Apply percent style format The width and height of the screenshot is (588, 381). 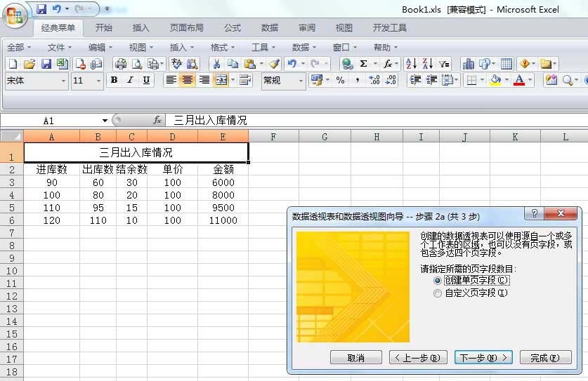point(341,80)
